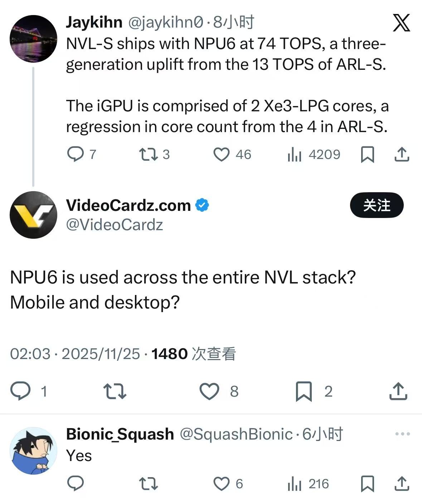Repost the VideoCardz tweet
The image size is (422, 504).
(x=115, y=391)
